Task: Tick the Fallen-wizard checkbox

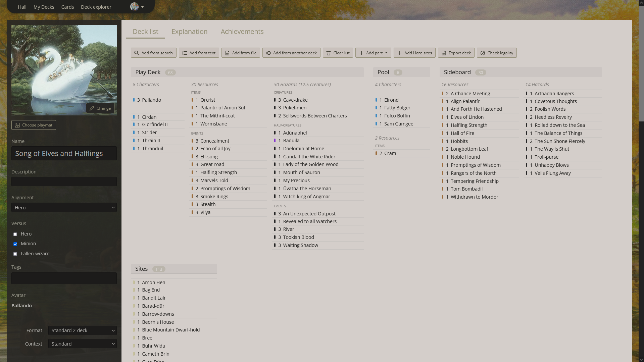Action: (x=15, y=254)
